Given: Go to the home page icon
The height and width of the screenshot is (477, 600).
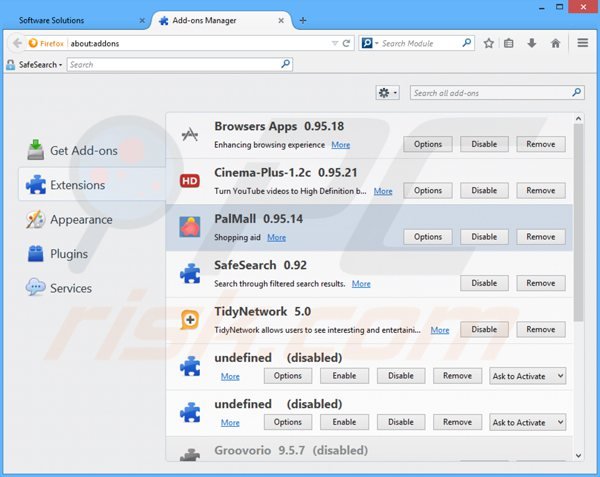Looking at the screenshot, I should click(x=555, y=43).
